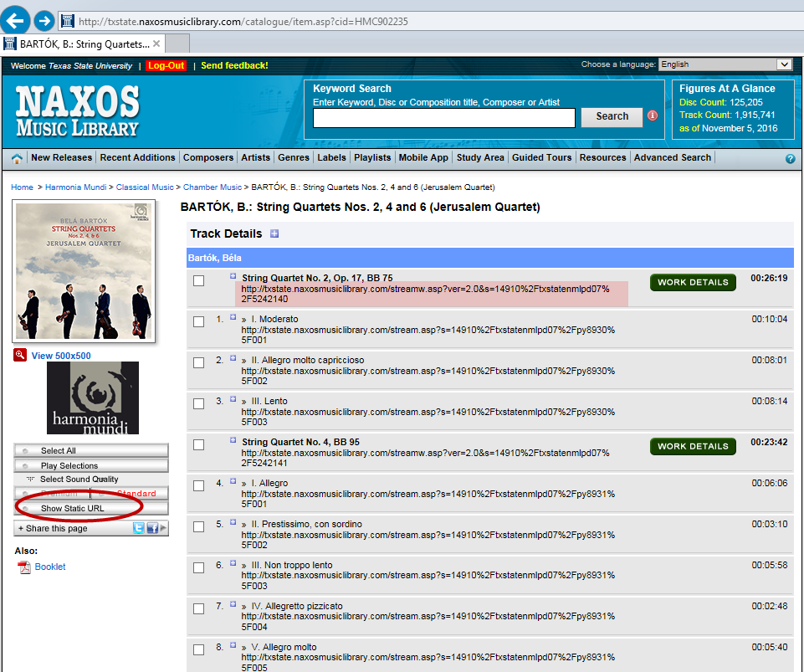The height and width of the screenshot is (672, 804).
Task: Click the Select All button
Action: click(90, 450)
